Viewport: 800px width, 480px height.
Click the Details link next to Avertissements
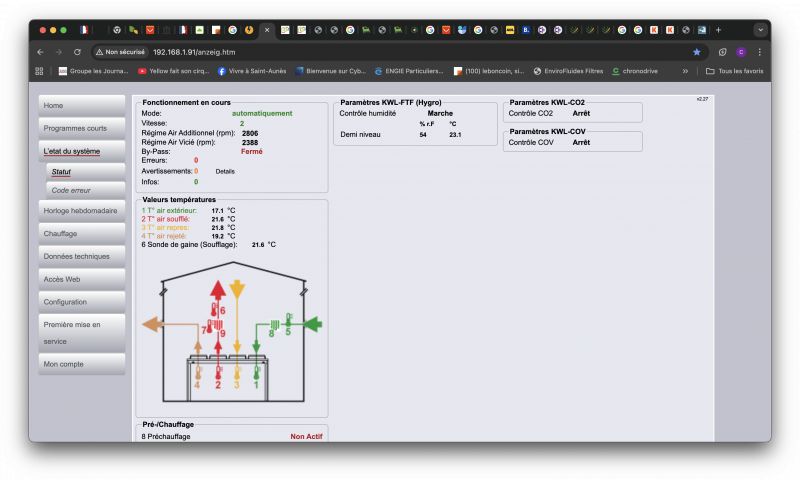coord(225,171)
